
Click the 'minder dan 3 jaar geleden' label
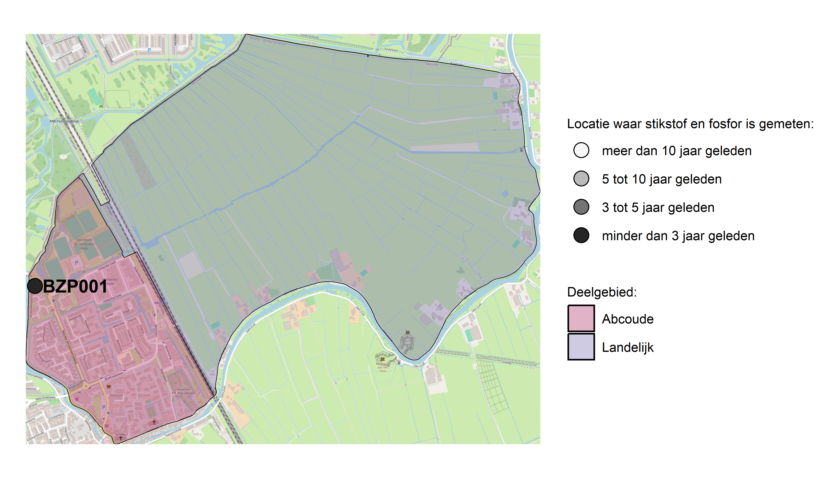click(x=678, y=236)
